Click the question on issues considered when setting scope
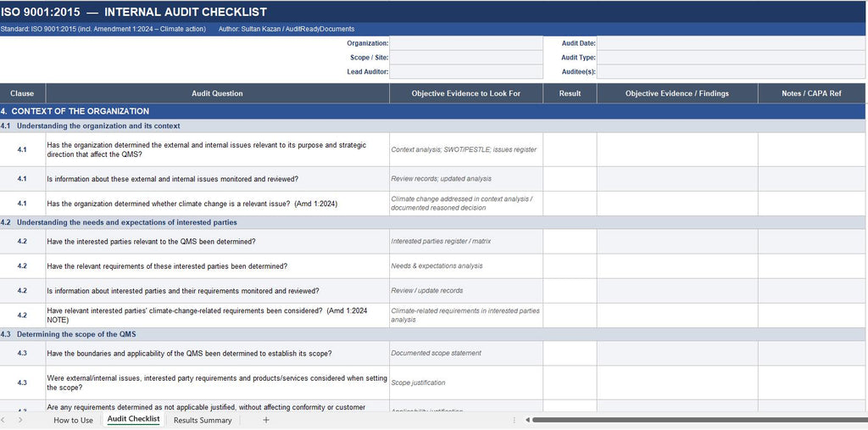This screenshot has width=868, height=430. [217, 383]
